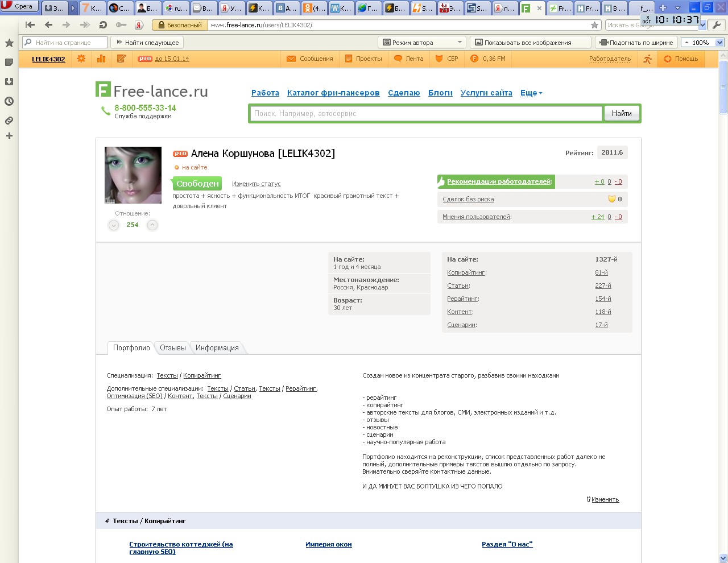Click the Изменить статус link
The image size is (728, 563).
click(x=257, y=184)
